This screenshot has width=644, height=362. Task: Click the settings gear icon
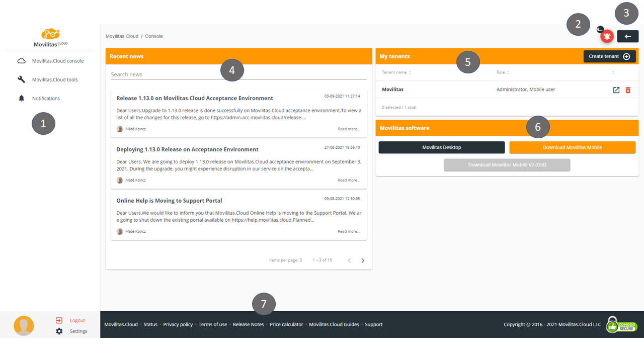click(59, 331)
